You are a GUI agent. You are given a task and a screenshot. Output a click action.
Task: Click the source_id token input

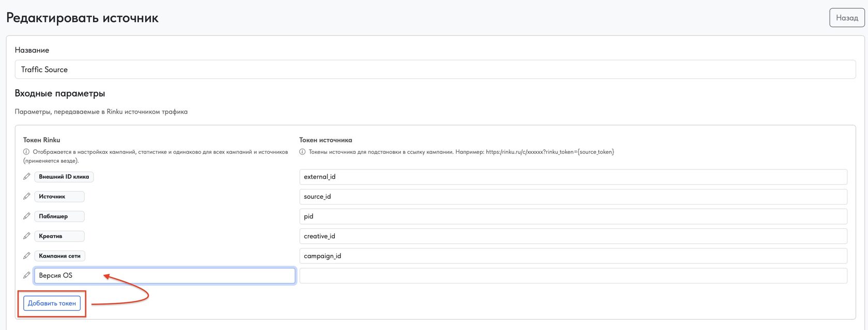coord(573,197)
